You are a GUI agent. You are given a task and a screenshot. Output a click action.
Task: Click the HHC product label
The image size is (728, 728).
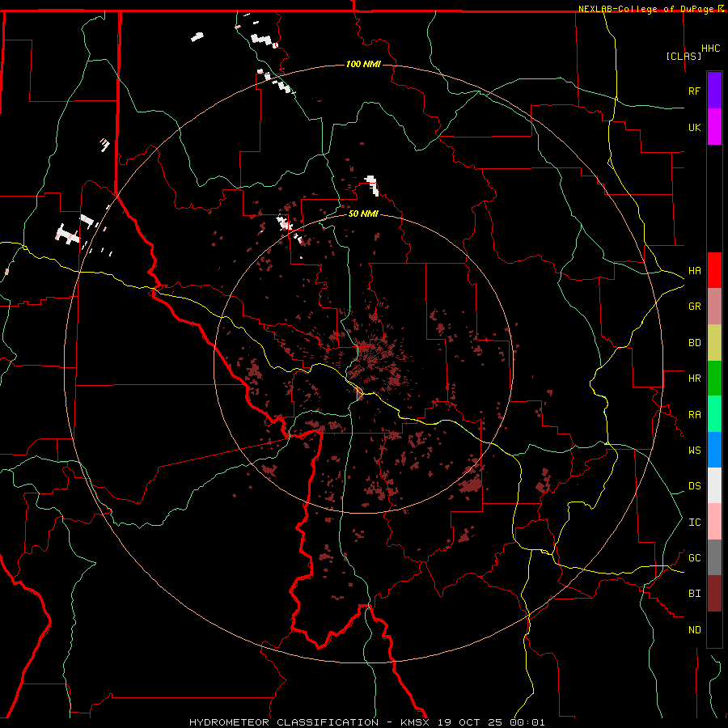click(711, 49)
